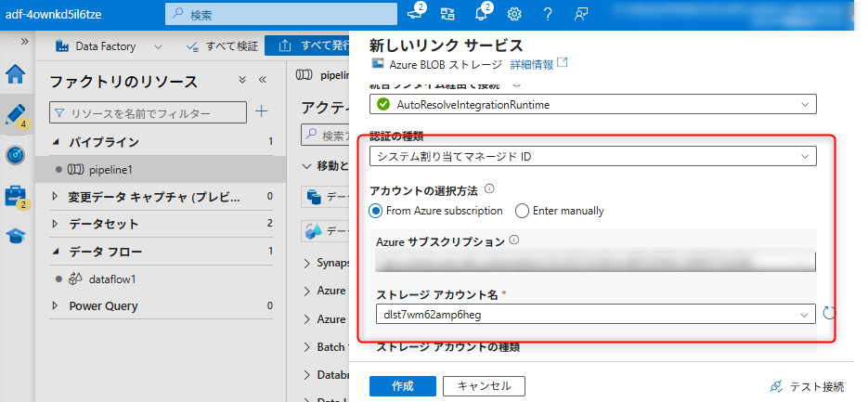Open the Author pencil hub
This screenshot has height=402, width=868.
pos(16,114)
